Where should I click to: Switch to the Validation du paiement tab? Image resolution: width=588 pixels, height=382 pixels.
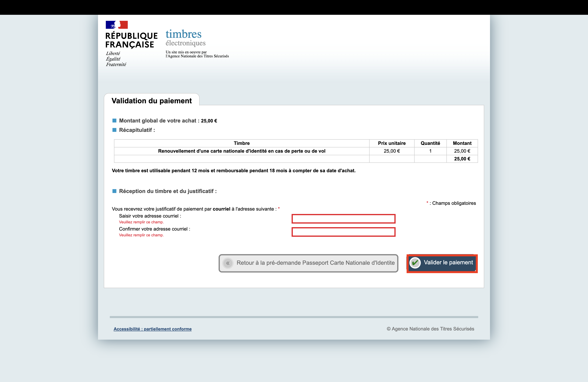(x=151, y=101)
